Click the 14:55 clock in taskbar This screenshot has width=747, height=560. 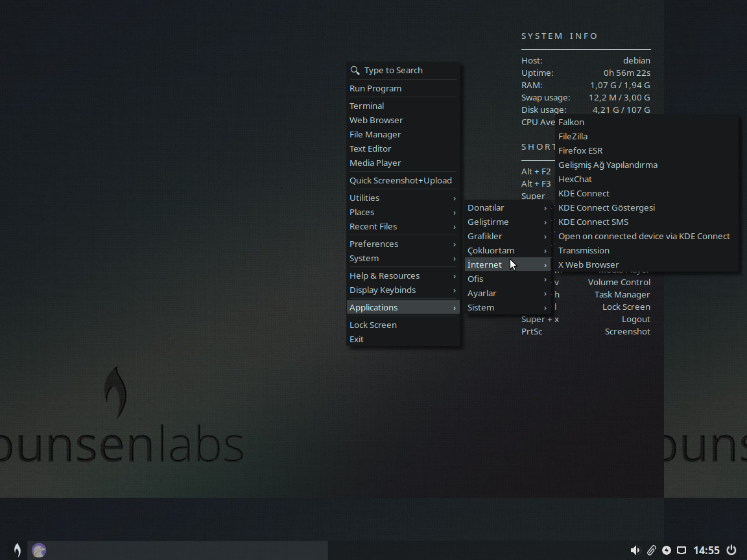(x=706, y=550)
